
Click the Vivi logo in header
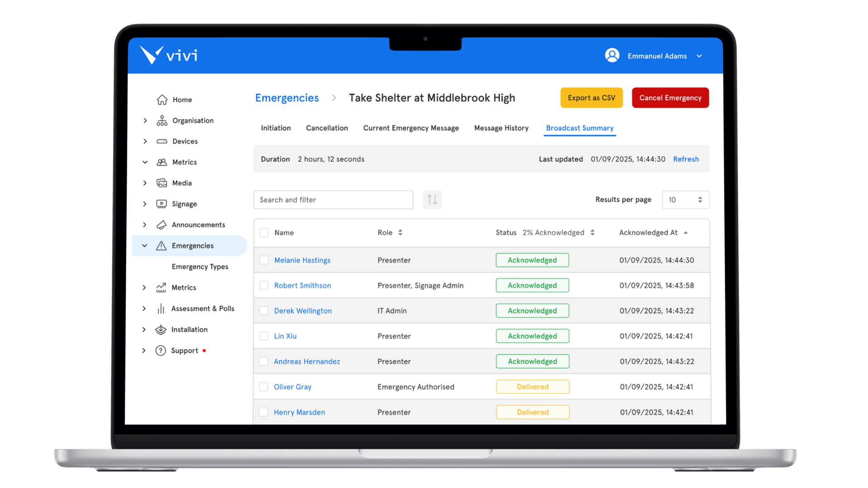(168, 55)
